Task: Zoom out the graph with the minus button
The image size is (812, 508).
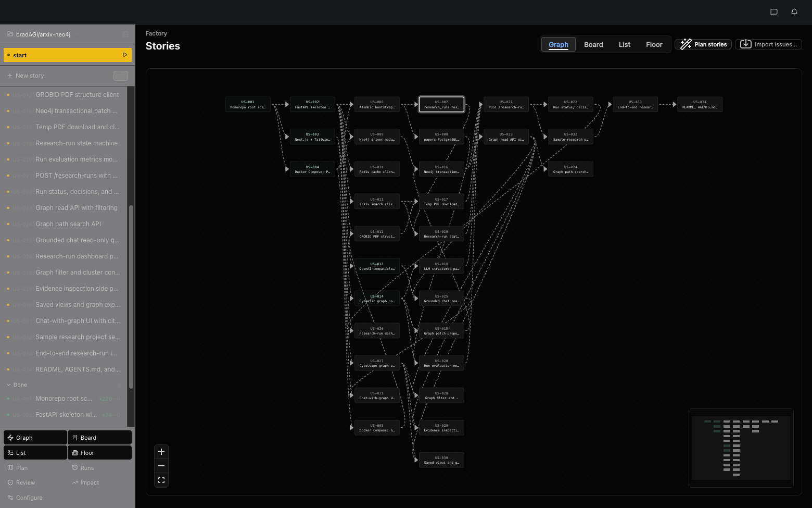Action: pos(161,466)
